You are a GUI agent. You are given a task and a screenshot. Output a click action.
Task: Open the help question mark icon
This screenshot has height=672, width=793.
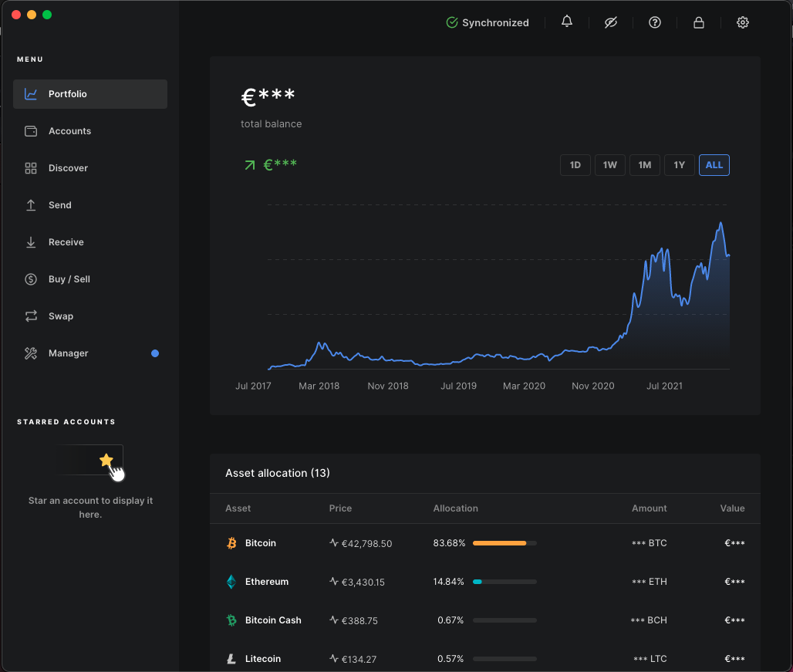point(655,22)
